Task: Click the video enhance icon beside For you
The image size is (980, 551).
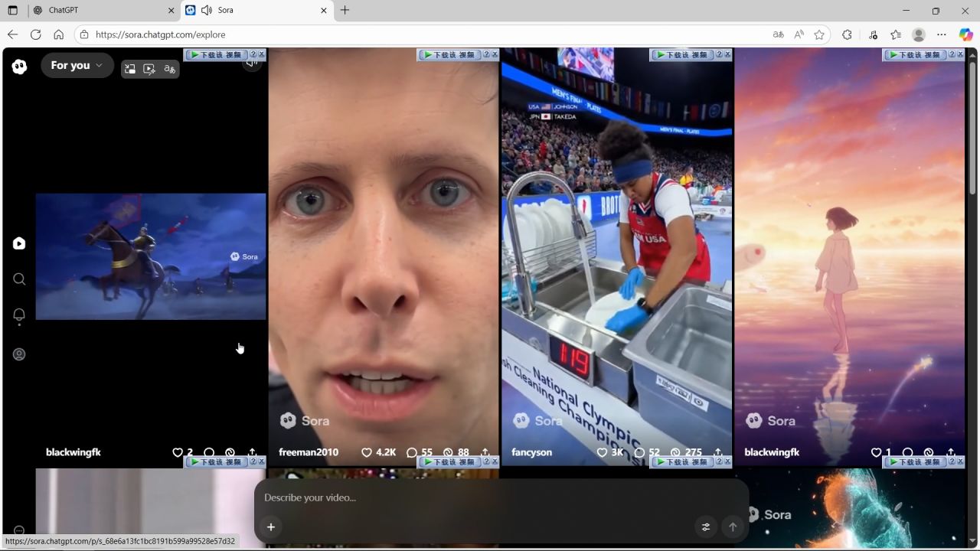Action: click(x=149, y=69)
